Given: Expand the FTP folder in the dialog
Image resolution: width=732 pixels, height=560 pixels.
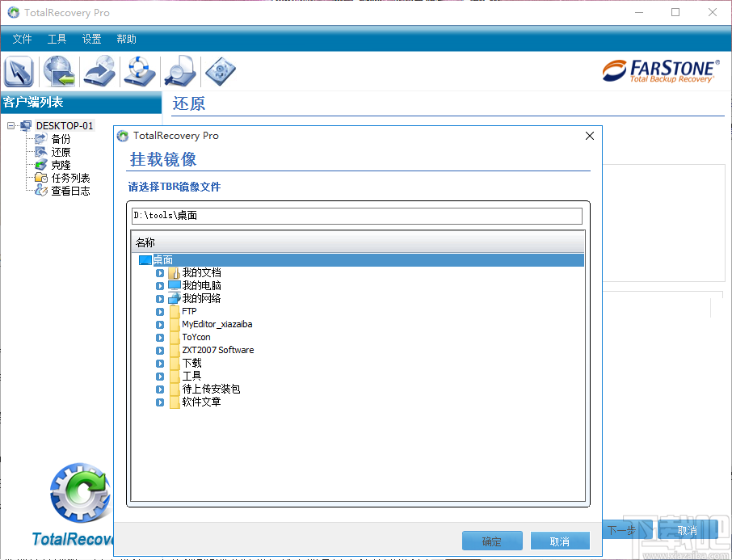Looking at the screenshot, I should (159, 311).
